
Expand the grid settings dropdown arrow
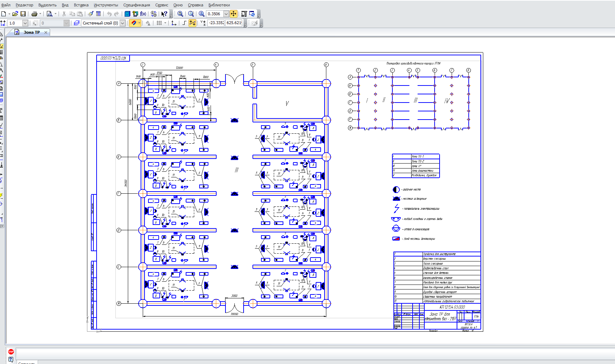[x=165, y=23]
